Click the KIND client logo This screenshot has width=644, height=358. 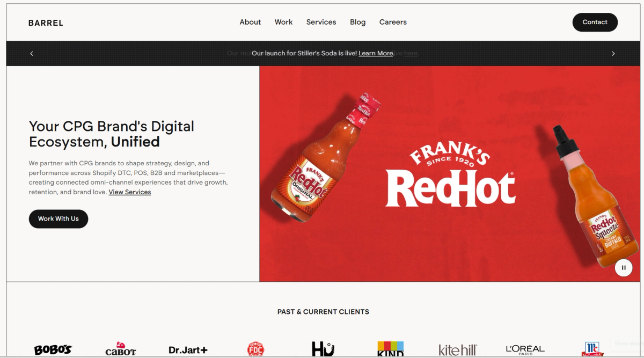click(x=390, y=349)
